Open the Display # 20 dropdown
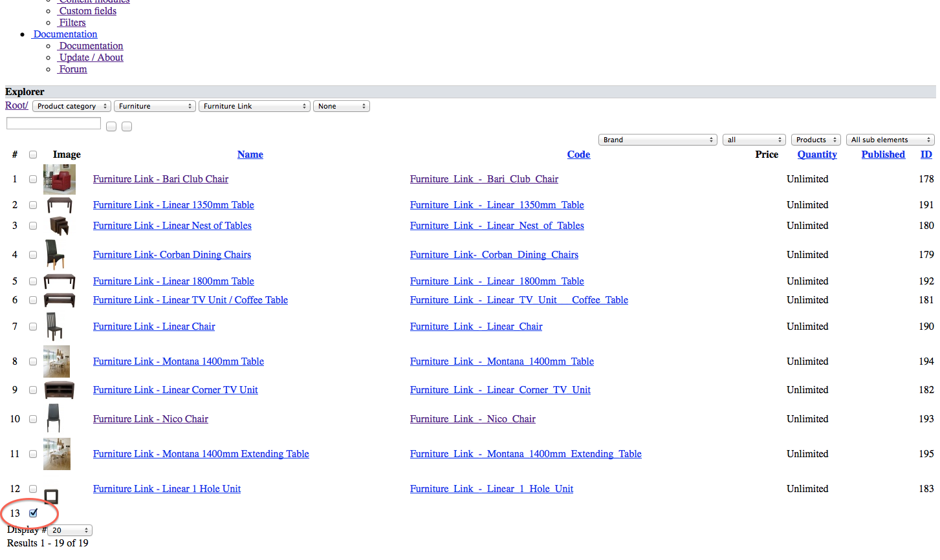The height and width of the screenshot is (560, 940). (x=71, y=530)
